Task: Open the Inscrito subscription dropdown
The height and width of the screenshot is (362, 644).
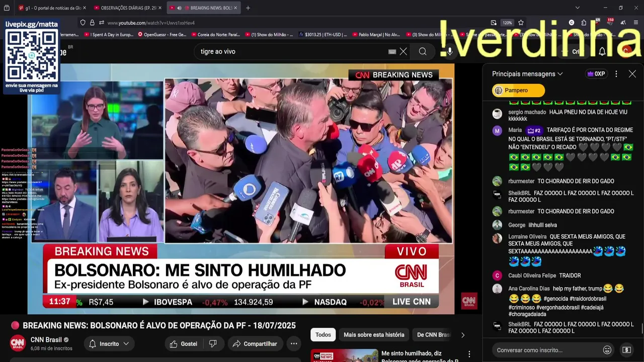Action: (x=109, y=344)
